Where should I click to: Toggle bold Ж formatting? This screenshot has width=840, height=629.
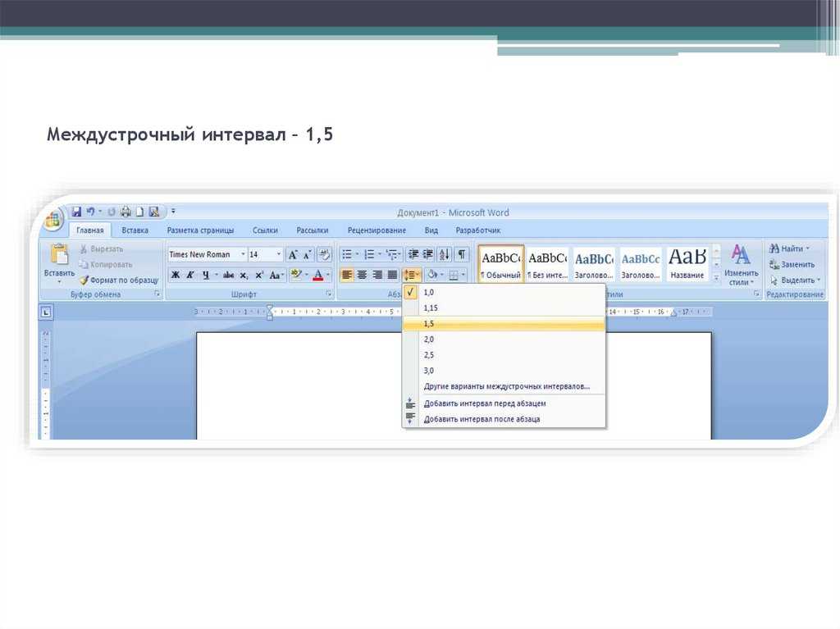[x=176, y=276]
